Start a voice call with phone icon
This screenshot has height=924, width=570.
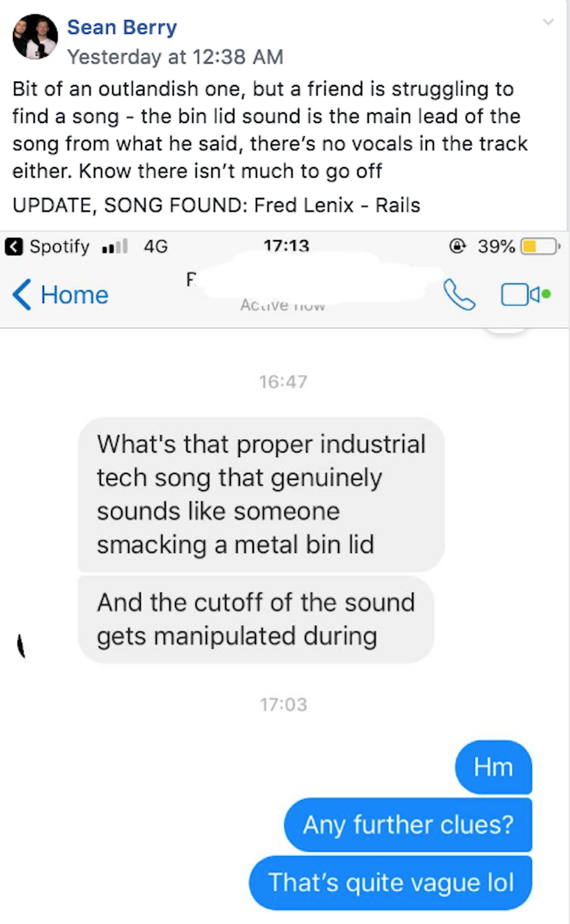tap(460, 294)
